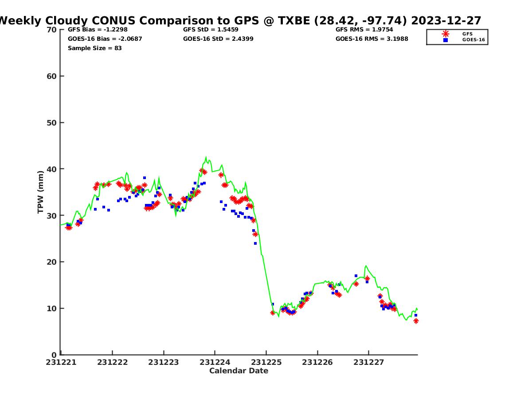Select the 'GFS Bias = -1.2298' text

tap(98, 30)
